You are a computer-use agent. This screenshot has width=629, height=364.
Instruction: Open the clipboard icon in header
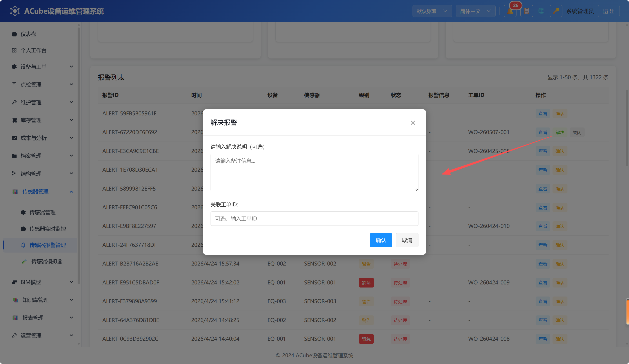(x=527, y=11)
